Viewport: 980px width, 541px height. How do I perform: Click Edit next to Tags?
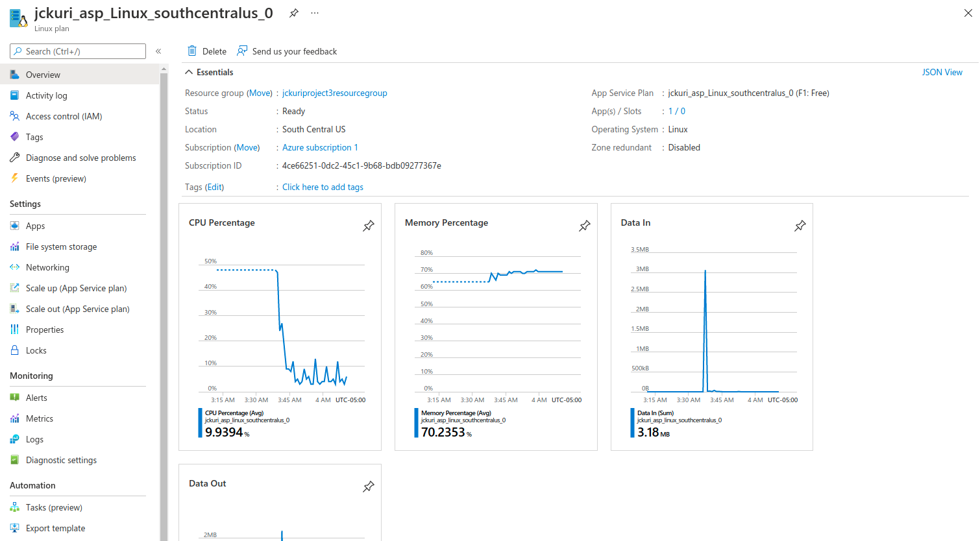coord(215,187)
